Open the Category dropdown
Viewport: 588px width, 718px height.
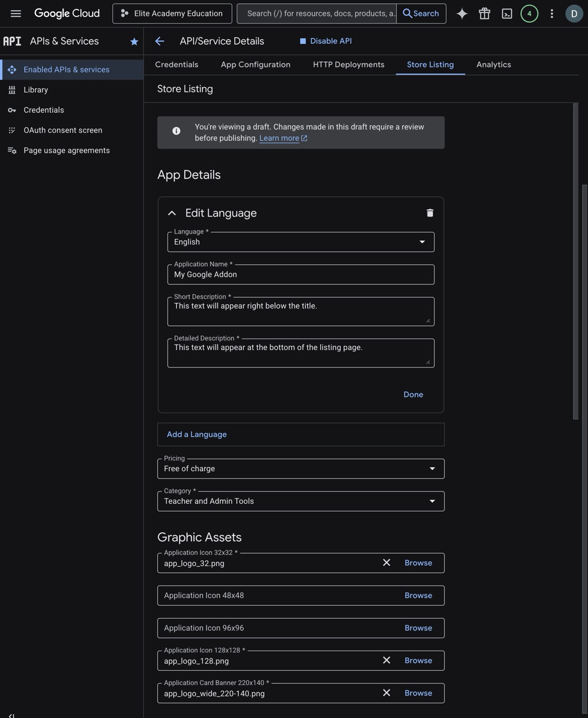[x=301, y=501]
